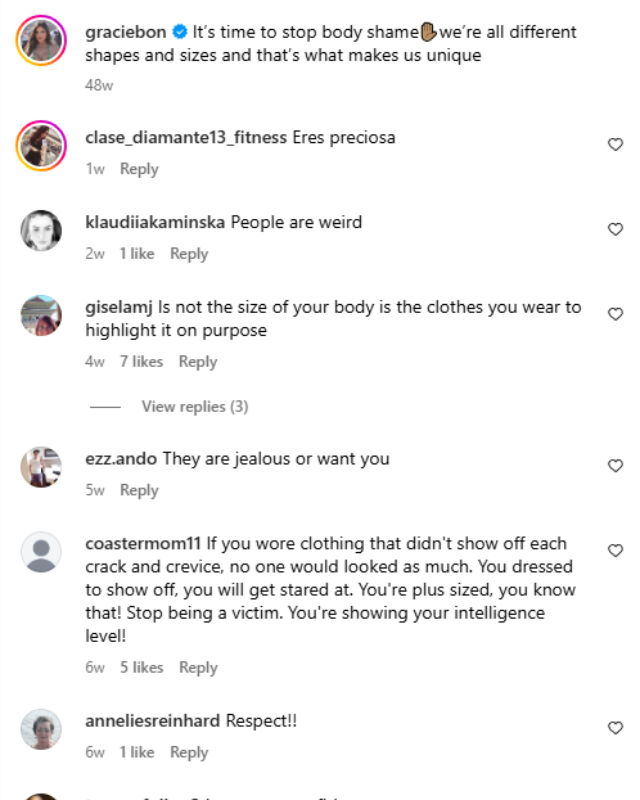Tap heart on giselamj's comment
Screen dimensions: 640x800
(x=616, y=314)
